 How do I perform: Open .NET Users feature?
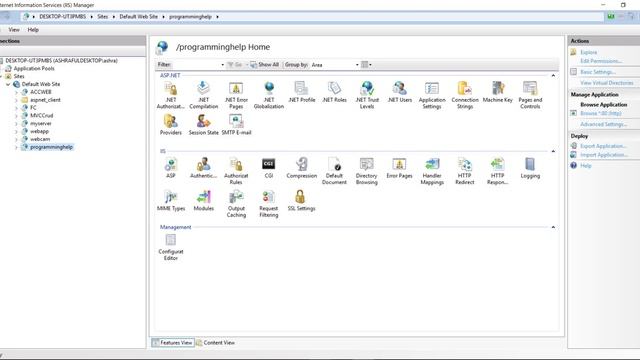399,92
